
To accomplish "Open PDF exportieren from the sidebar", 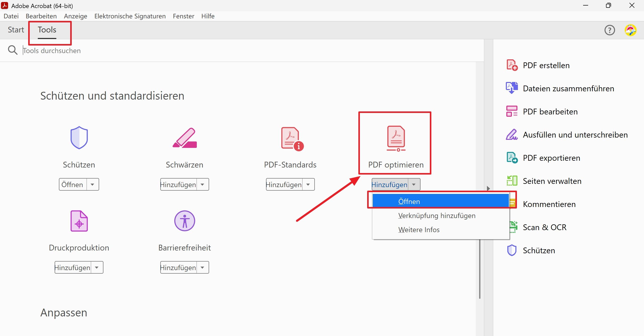I will click(x=551, y=158).
